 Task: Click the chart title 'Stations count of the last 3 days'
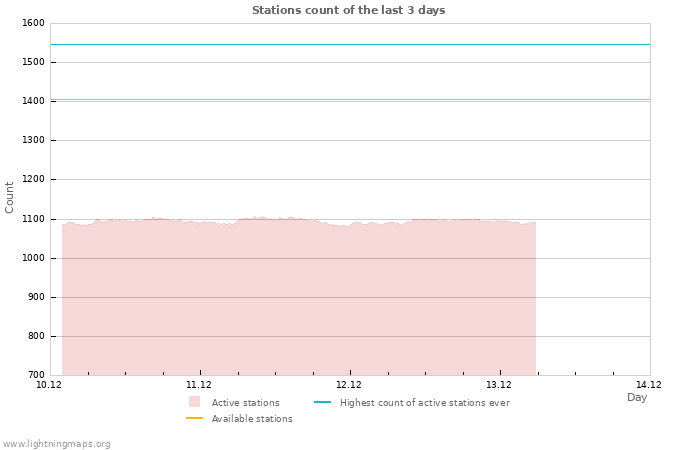tap(348, 10)
